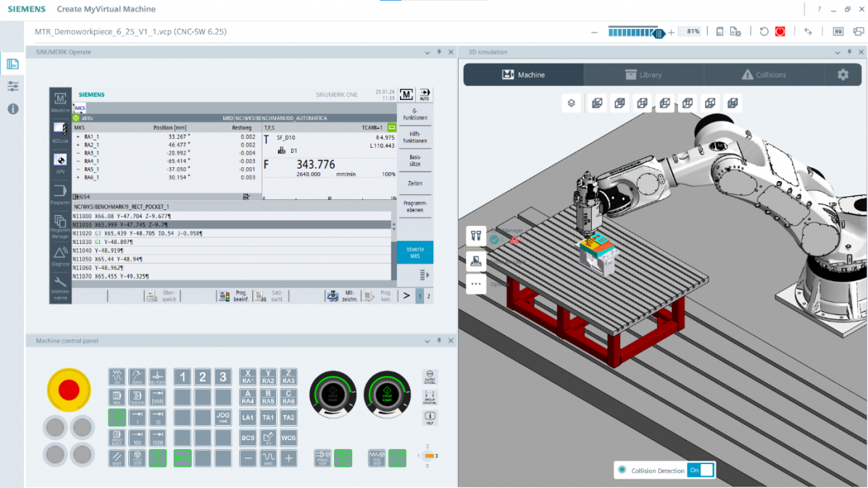Screen dimensions: 868x488
Task: Start recording with the red record icon
Action: 780,31
